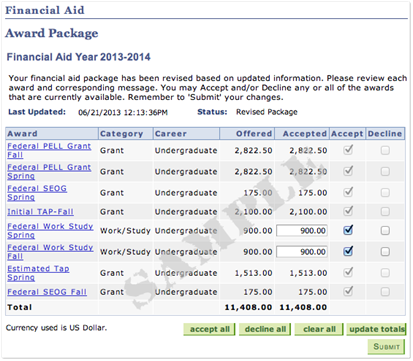Click the Award Package heading
This screenshot has width=413, height=361.
click(52, 33)
